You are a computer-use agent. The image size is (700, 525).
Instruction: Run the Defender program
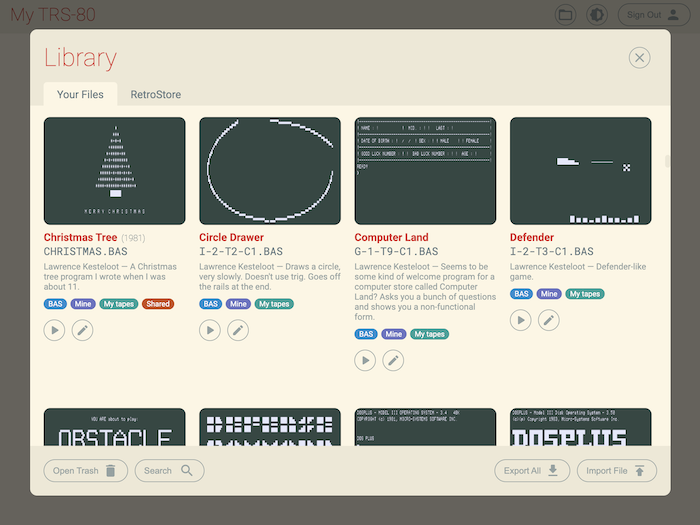click(521, 320)
